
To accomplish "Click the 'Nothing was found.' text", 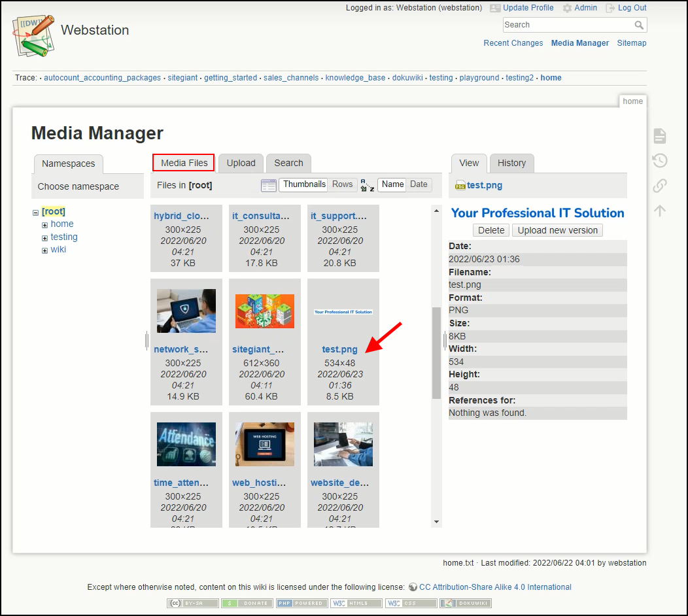I will pyautogui.click(x=487, y=413).
